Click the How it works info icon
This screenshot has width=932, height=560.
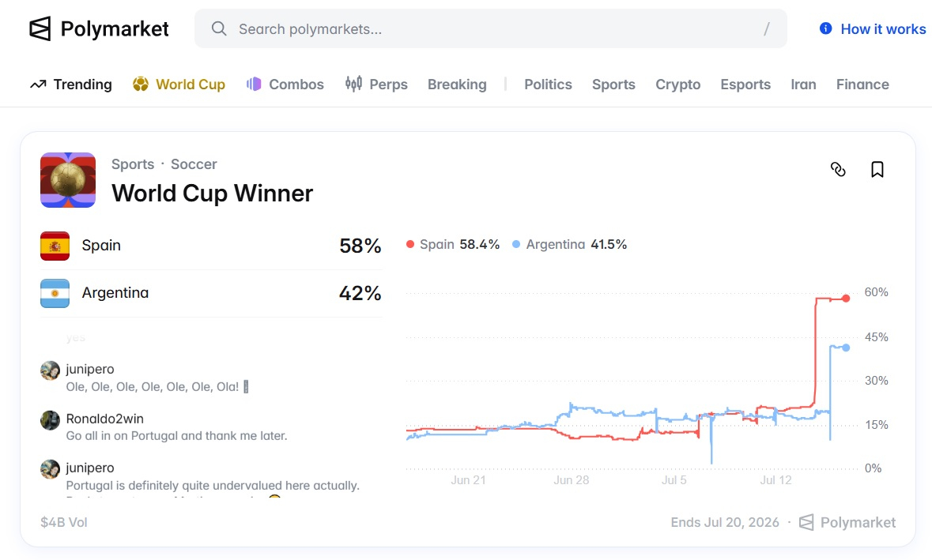(825, 28)
